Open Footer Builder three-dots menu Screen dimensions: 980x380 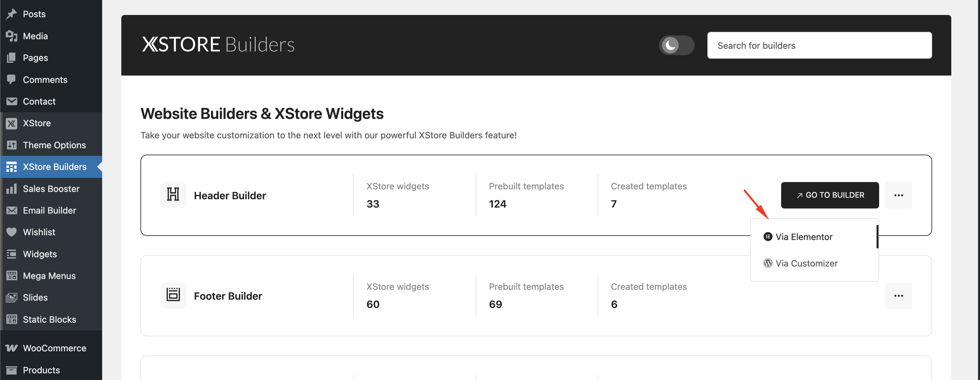pos(899,295)
